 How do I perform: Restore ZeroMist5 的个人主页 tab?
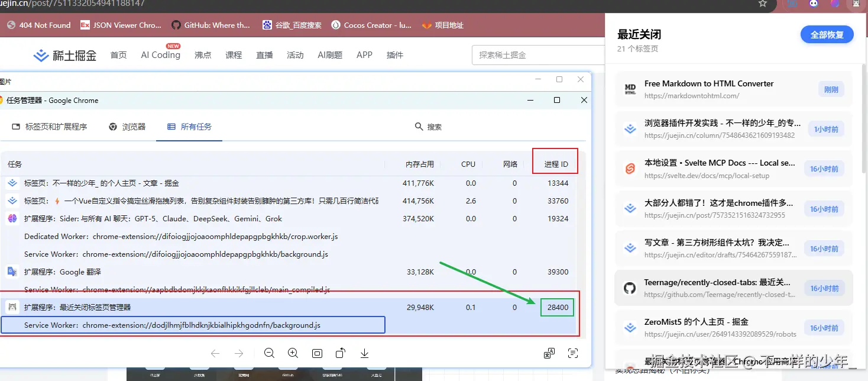point(734,328)
